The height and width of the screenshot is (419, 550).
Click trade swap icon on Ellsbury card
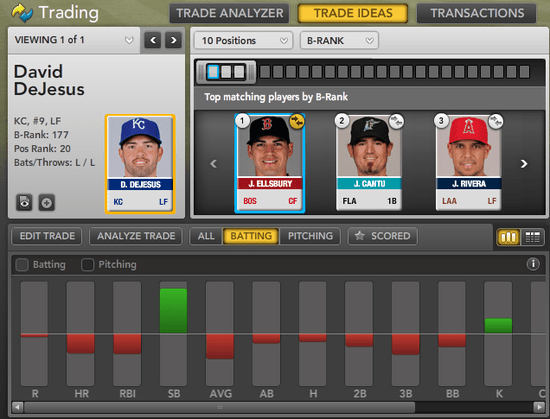pyautogui.click(x=297, y=122)
